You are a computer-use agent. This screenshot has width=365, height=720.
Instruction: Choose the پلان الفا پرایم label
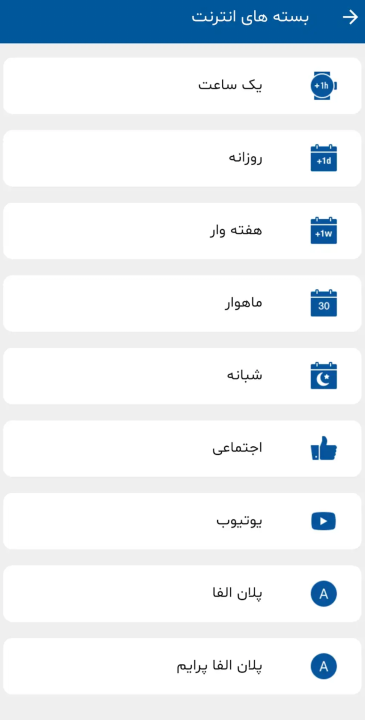pyautogui.click(x=219, y=666)
